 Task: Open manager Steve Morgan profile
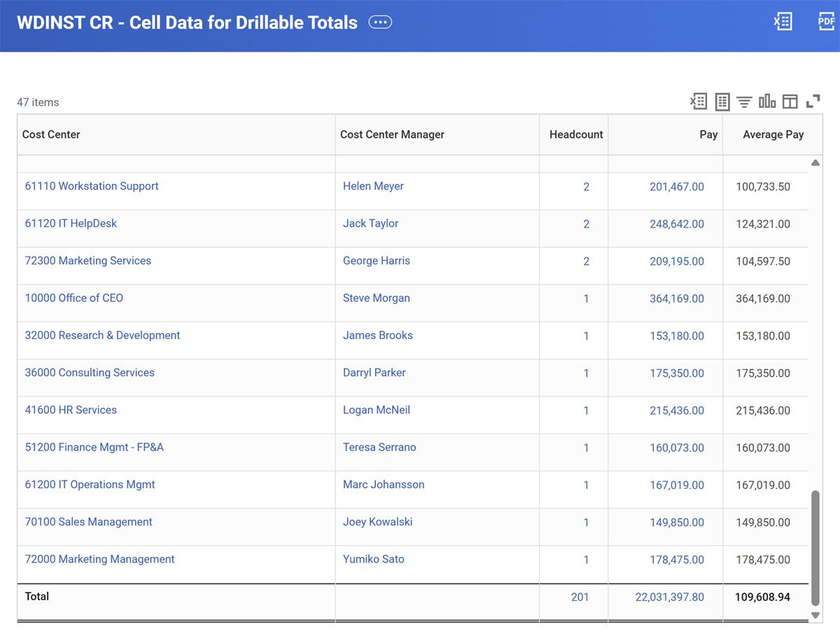[x=377, y=298]
